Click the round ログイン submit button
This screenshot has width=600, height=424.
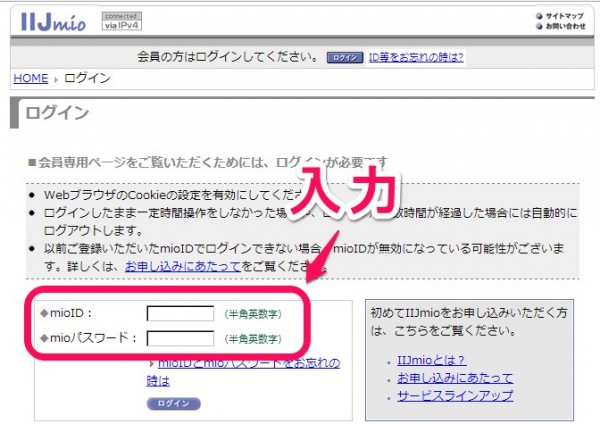(173, 403)
